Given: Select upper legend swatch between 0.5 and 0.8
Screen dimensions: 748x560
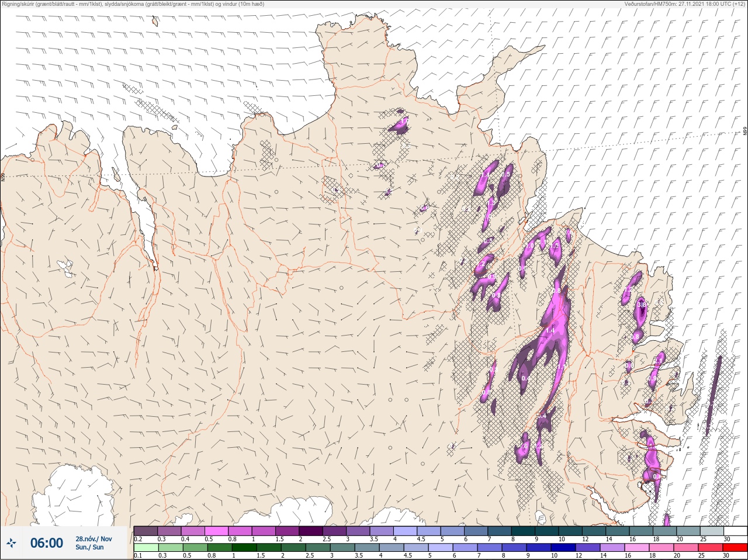Looking at the screenshot, I should coord(216,531).
